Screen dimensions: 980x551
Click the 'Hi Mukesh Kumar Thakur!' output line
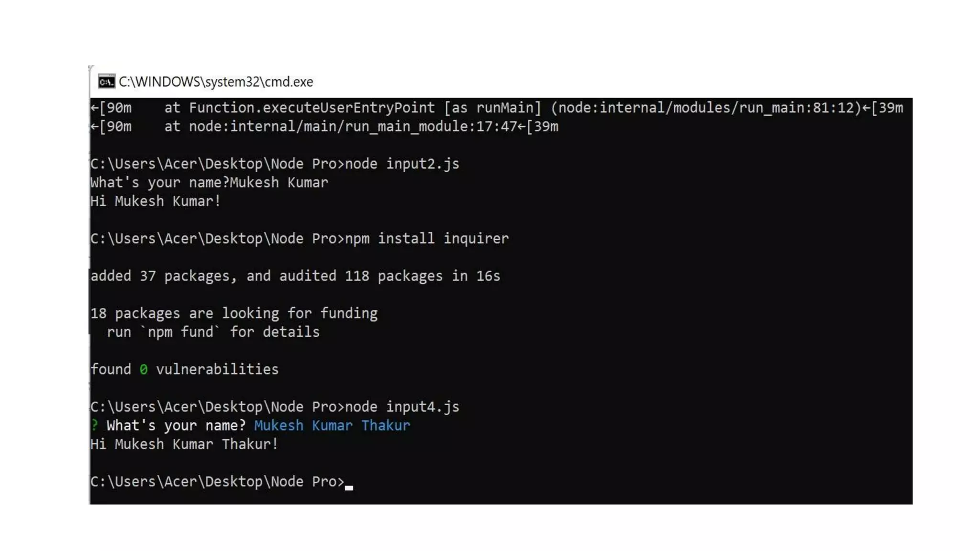(184, 444)
